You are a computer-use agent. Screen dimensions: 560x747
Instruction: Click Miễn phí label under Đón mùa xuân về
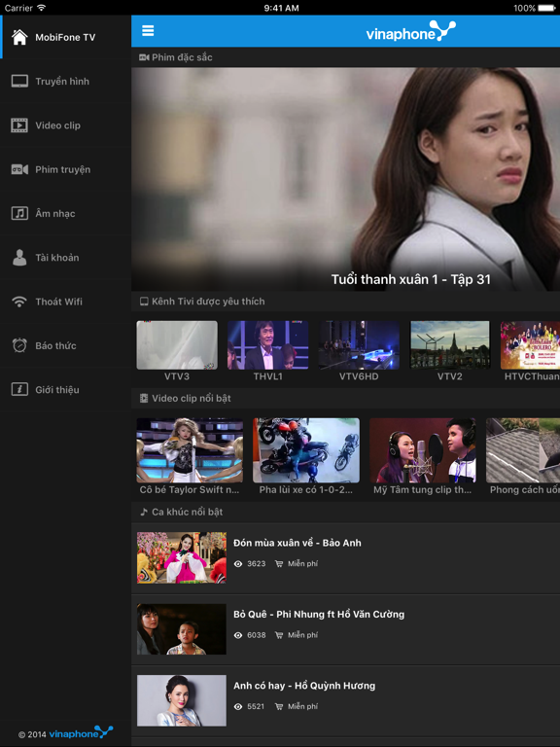pos(303,564)
